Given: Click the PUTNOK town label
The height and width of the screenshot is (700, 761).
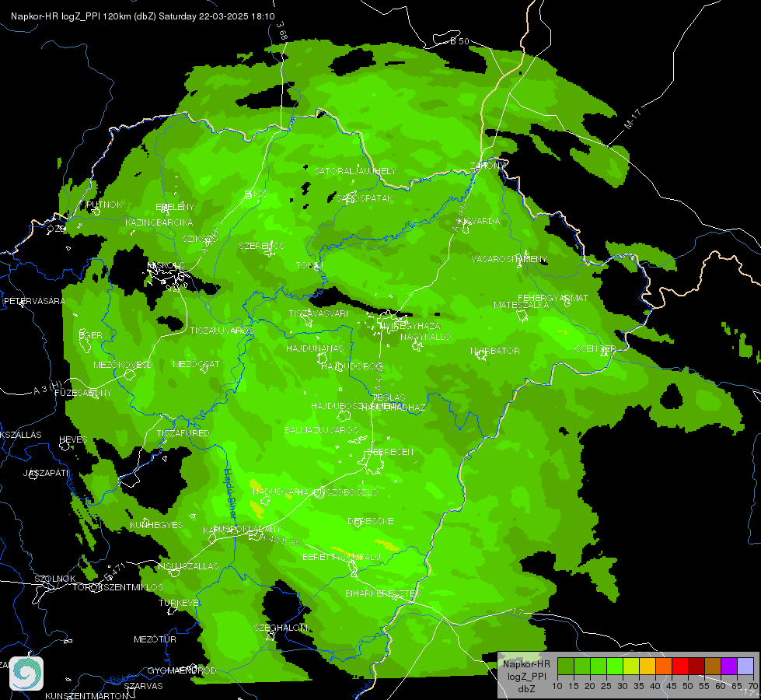Looking at the screenshot, I should [x=104, y=205].
